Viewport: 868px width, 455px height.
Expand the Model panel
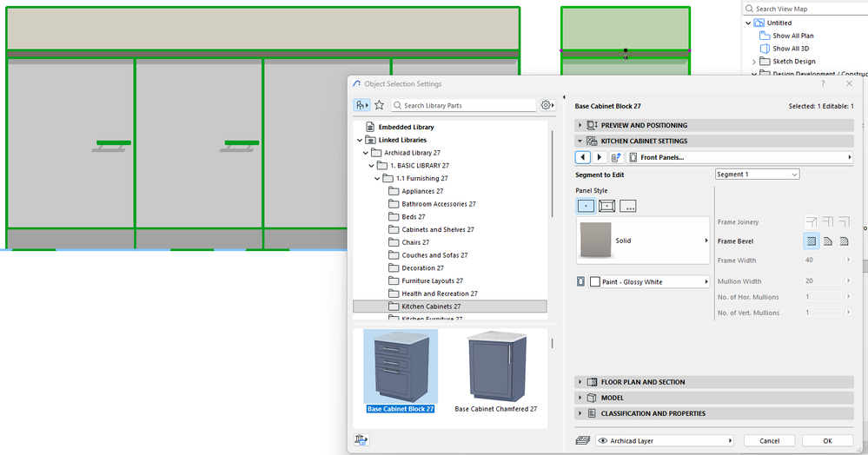(x=714, y=398)
